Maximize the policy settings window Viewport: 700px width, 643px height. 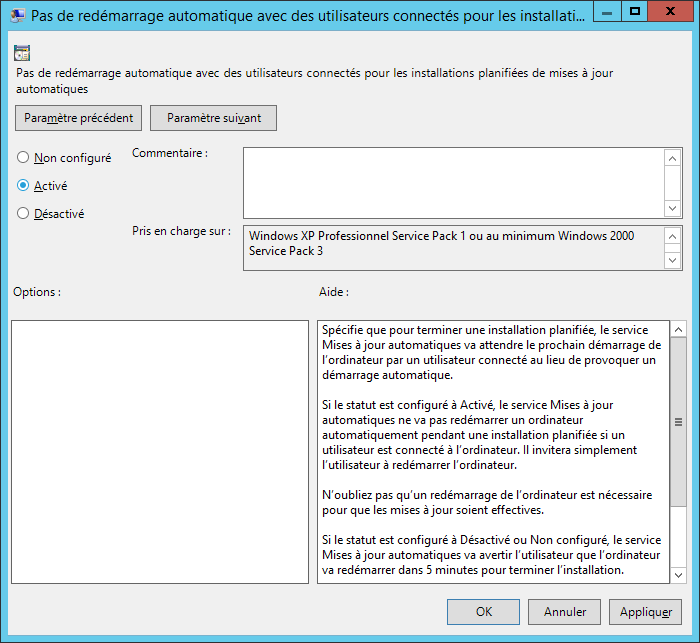(x=634, y=12)
